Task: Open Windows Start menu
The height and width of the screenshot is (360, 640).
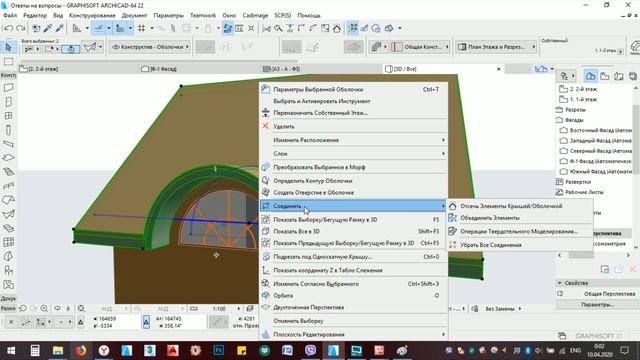Action: pos(11,350)
